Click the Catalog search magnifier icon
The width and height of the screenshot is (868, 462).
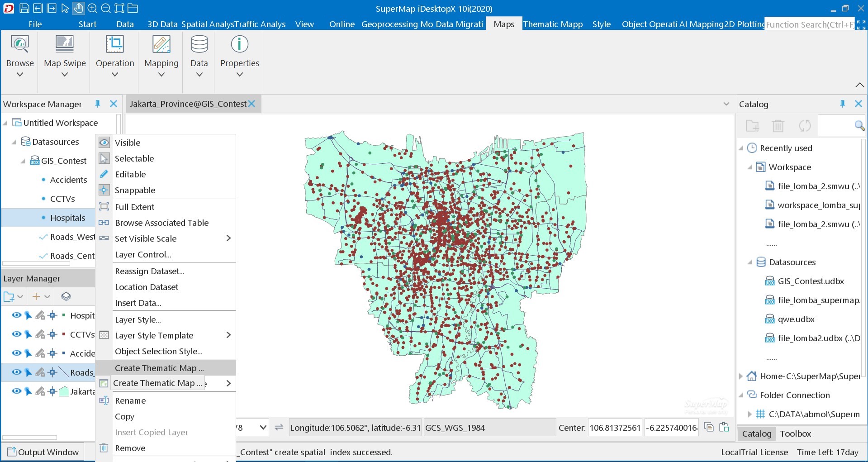pyautogui.click(x=859, y=125)
